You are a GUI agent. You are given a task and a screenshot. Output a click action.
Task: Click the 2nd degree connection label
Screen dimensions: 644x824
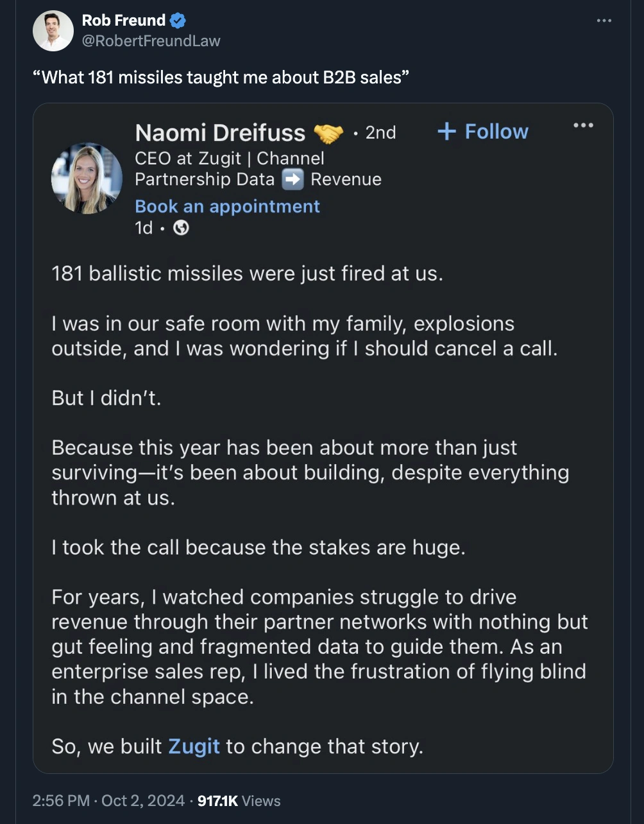(x=380, y=132)
